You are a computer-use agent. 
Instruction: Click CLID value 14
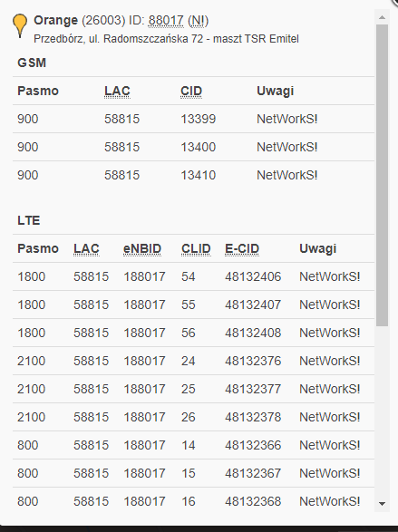189,446
